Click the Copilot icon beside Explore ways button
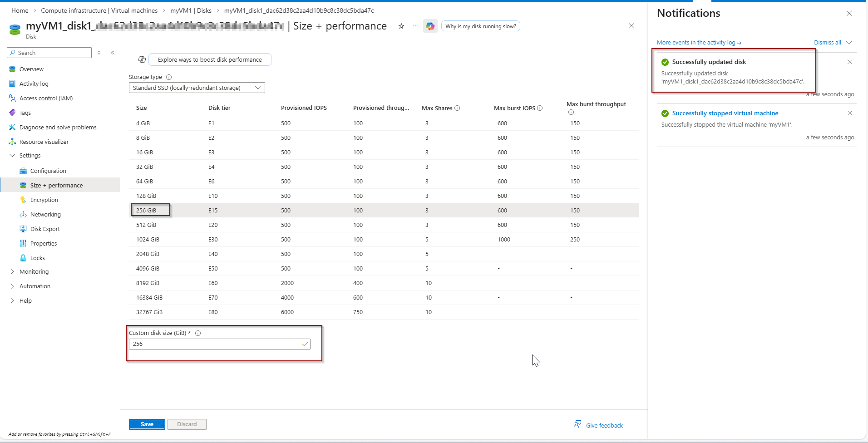 point(142,59)
